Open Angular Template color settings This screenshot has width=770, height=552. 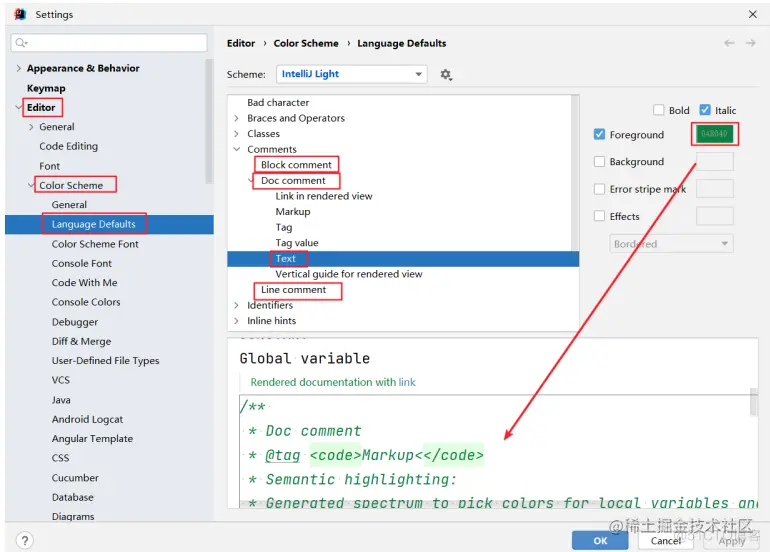[92, 439]
